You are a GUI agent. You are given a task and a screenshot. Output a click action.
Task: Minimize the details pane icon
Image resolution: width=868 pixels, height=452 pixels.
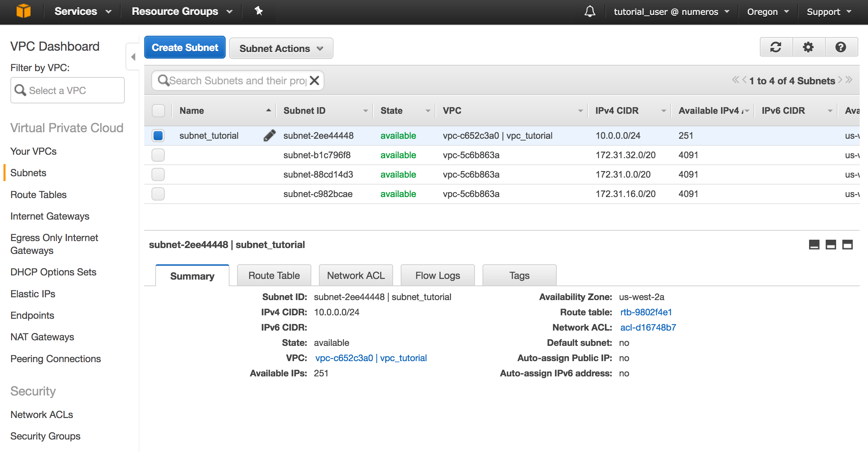tap(814, 245)
